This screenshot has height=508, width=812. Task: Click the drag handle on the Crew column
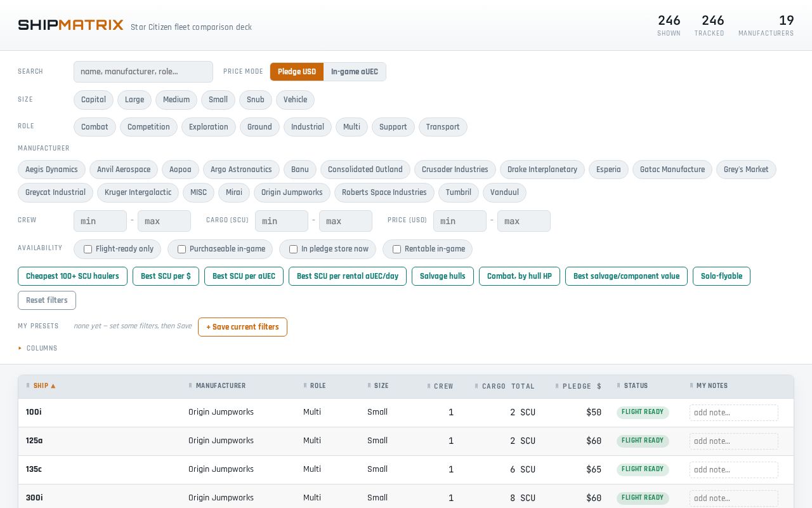tap(429, 385)
